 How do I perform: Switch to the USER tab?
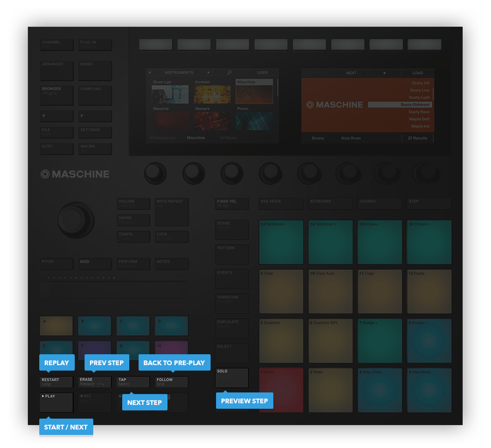[262, 72]
